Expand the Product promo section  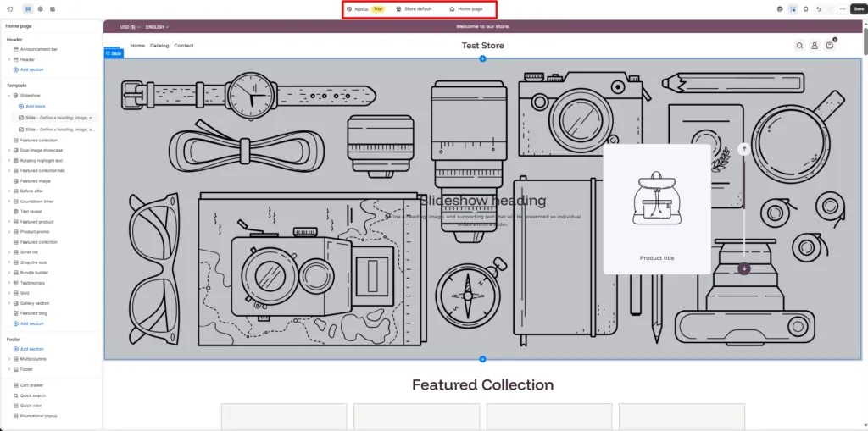click(x=9, y=232)
